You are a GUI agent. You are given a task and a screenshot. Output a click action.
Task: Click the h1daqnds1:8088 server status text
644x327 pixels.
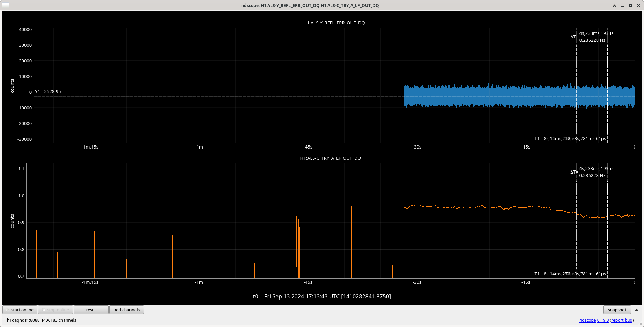coord(42,320)
